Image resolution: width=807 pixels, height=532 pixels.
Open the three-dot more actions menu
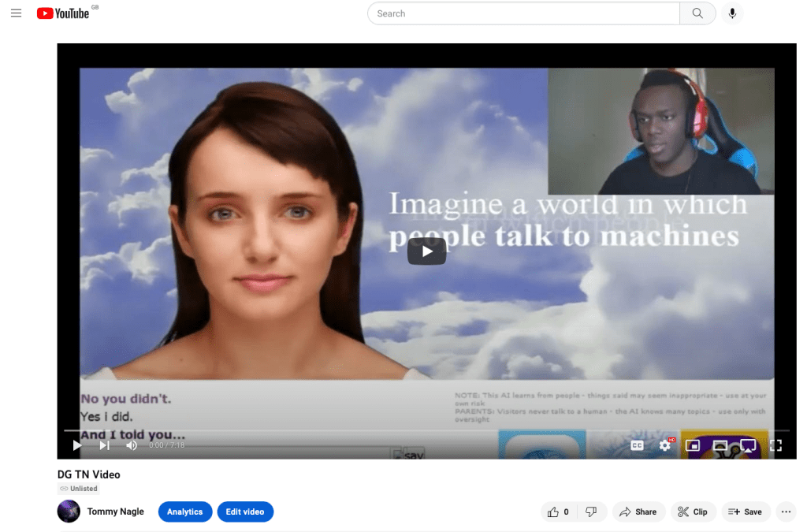[x=786, y=512]
